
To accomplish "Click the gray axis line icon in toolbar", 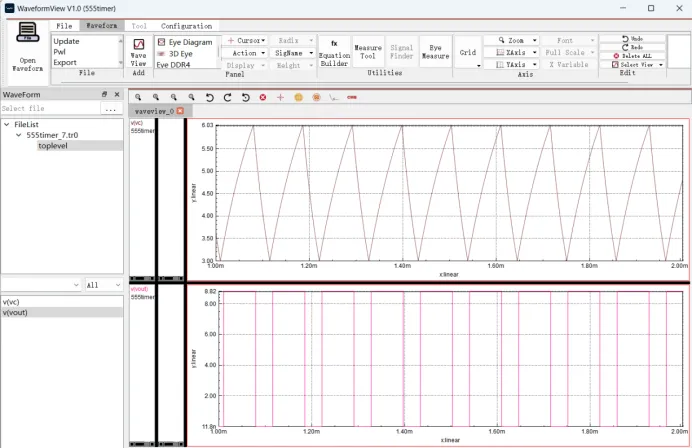I will [x=334, y=97].
